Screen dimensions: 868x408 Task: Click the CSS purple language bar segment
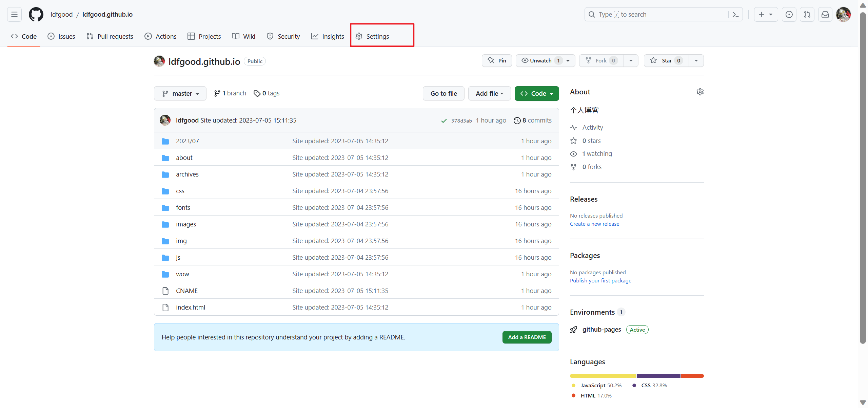coord(659,376)
